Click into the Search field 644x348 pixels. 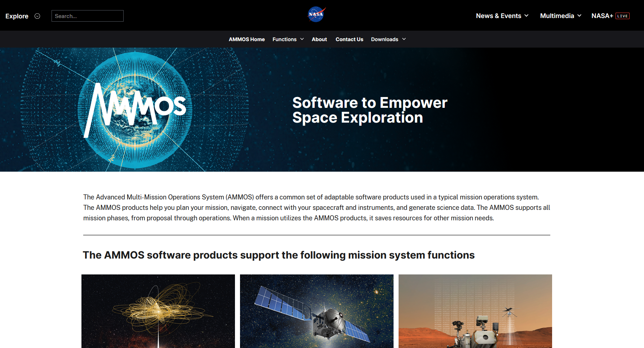pos(87,16)
